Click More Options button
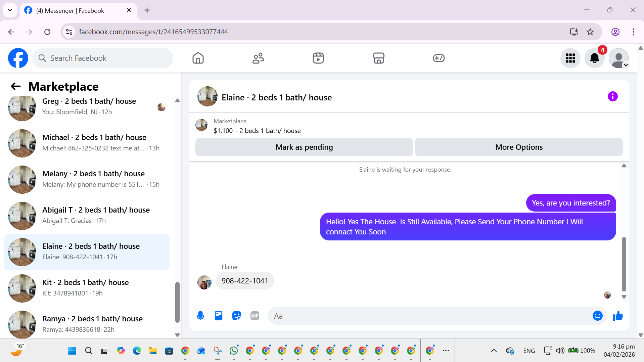Screen dimensions: 644x362 519,147
